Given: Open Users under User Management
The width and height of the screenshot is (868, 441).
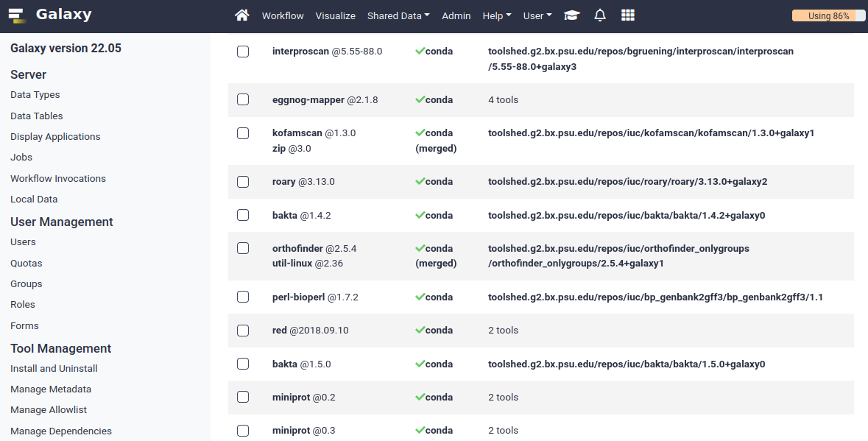Looking at the screenshot, I should (23, 241).
